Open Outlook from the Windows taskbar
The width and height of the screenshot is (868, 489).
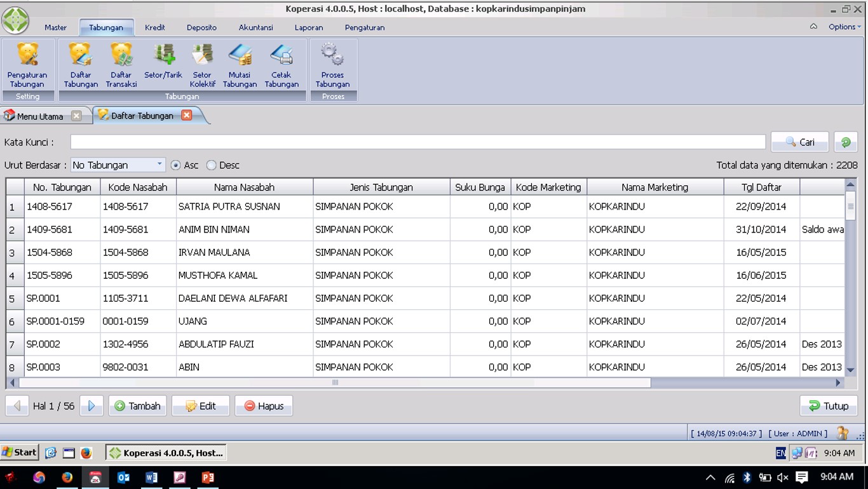tap(123, 477)
